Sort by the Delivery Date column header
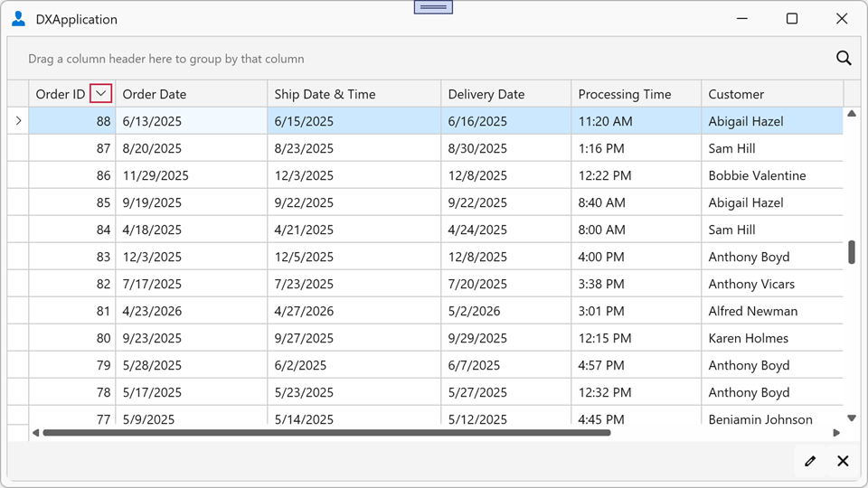 pyautogui.click(x=506, y=94)
